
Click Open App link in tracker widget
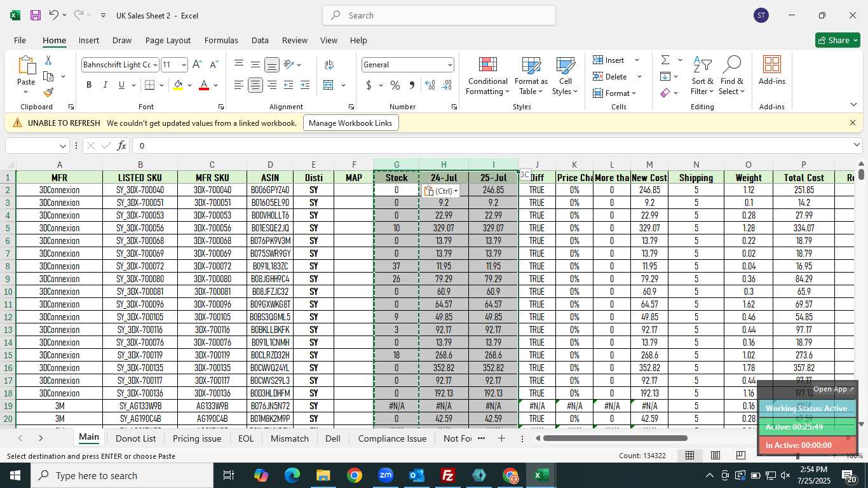[834, 389]
